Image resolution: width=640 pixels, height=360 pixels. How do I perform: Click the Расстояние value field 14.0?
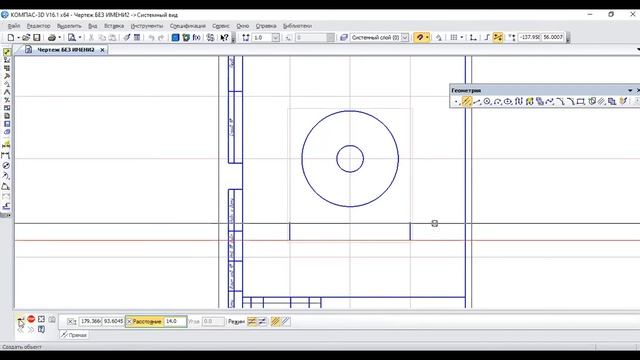[x=175, y=322]
